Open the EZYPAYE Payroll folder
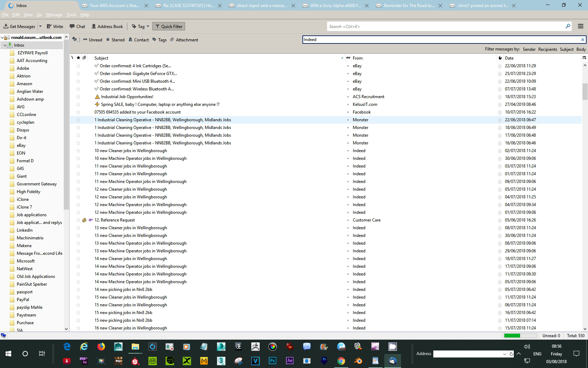Image resolution: width=588 pixels, height=368 pixels. pyautogui.click(x=33, y=53)
